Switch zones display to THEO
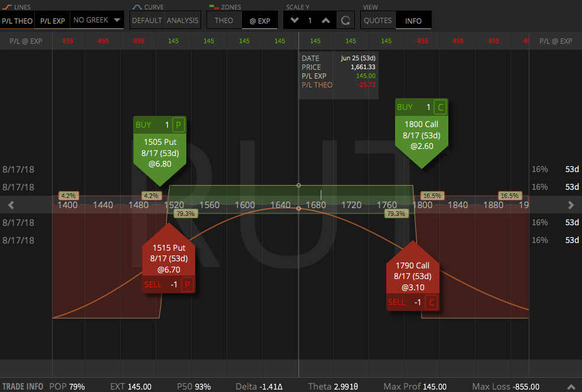Viewport: 582px width, 392px height. click(x=224, y=20)
